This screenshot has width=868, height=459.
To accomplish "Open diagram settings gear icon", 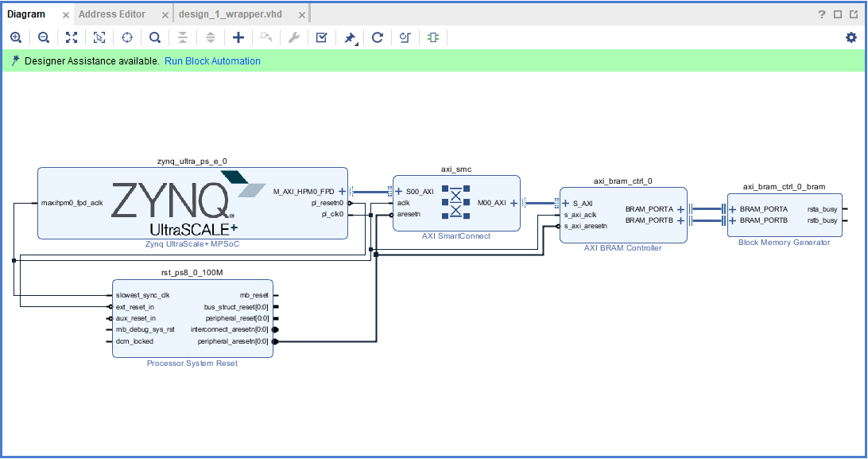I will (851, 37).
